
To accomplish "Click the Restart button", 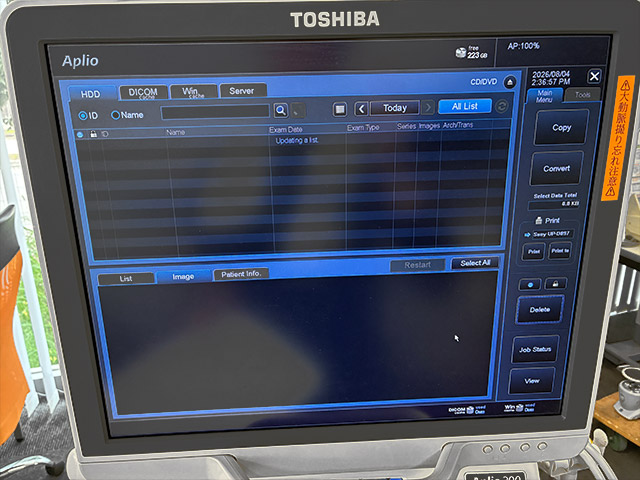I will click(x=417, y=265).
